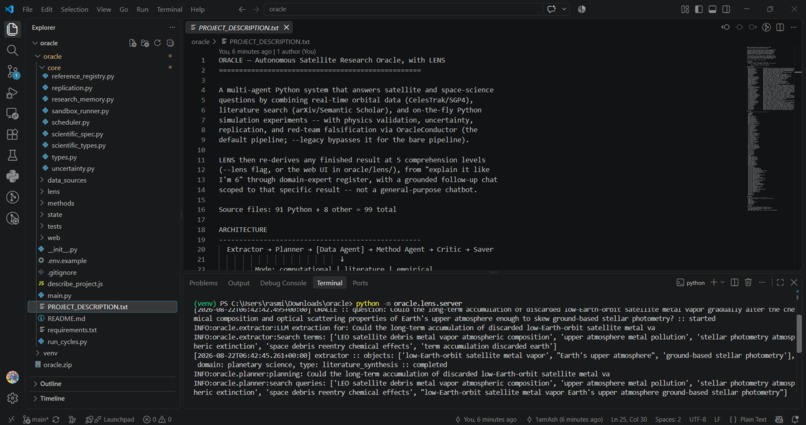Open the Help menu
Image resolution: width=806 pixels, height=425 pixels.
pyautogui.click(x=197, y=9)
